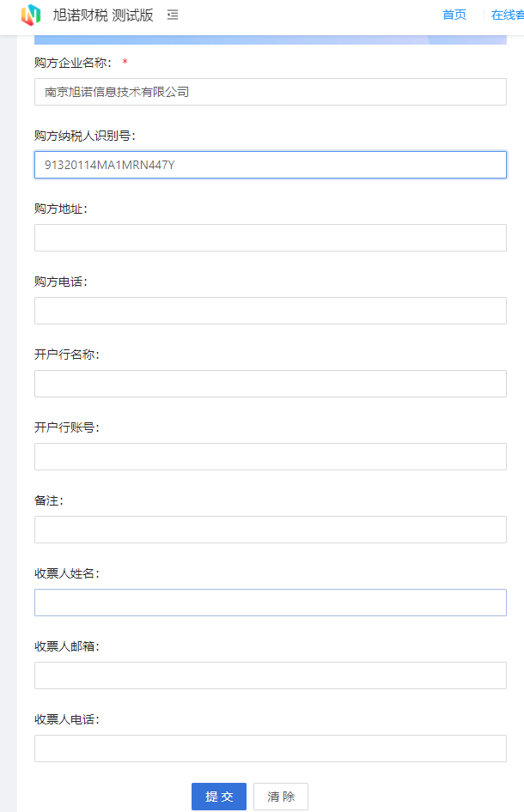Select the 购方地址 text box
Viewport: 524px width, 812px height.
coord(270,238)
